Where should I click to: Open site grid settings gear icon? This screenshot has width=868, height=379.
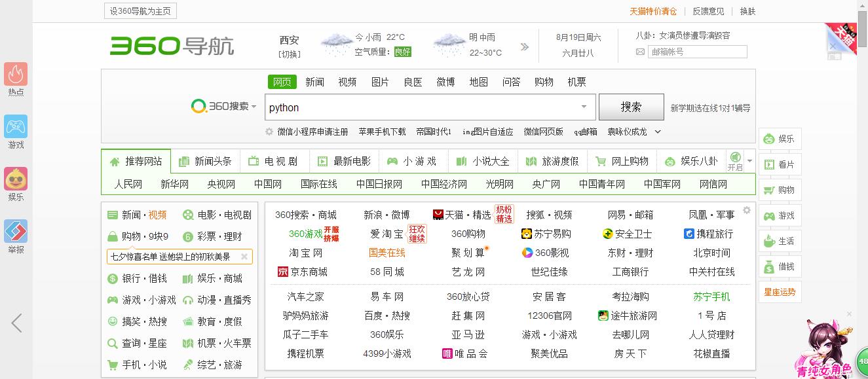pos(746,210)
